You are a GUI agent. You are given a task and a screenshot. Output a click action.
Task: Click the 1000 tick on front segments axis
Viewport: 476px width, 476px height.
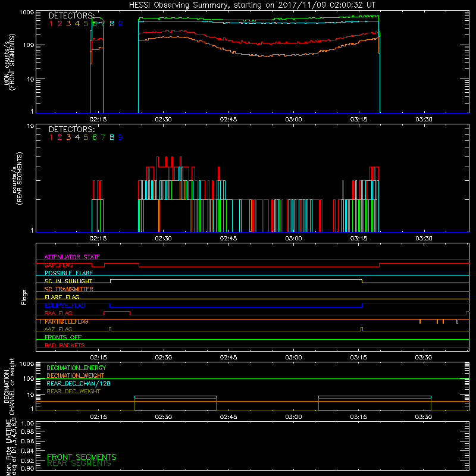[27, 12]
